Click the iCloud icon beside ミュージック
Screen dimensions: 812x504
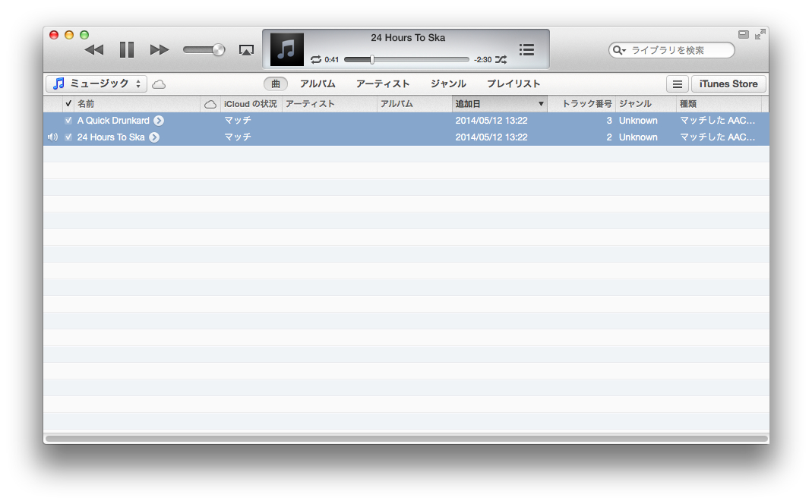pos(159,84)
